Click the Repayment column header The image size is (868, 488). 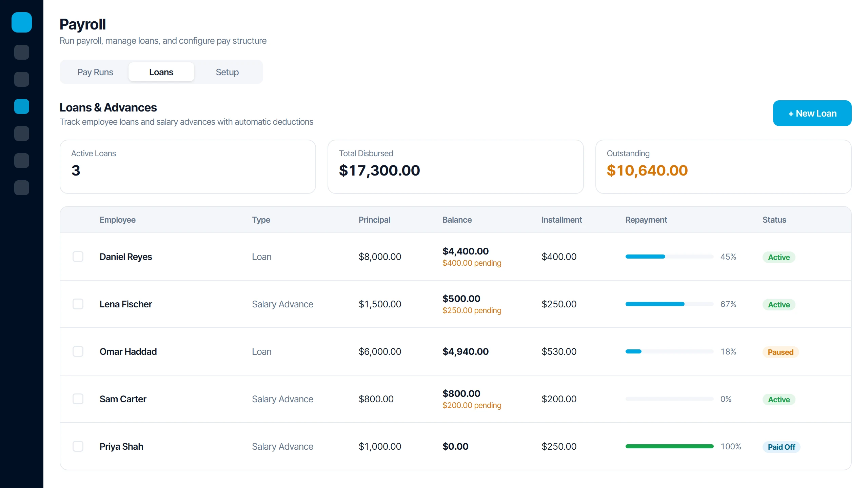[x=646, y=220]
